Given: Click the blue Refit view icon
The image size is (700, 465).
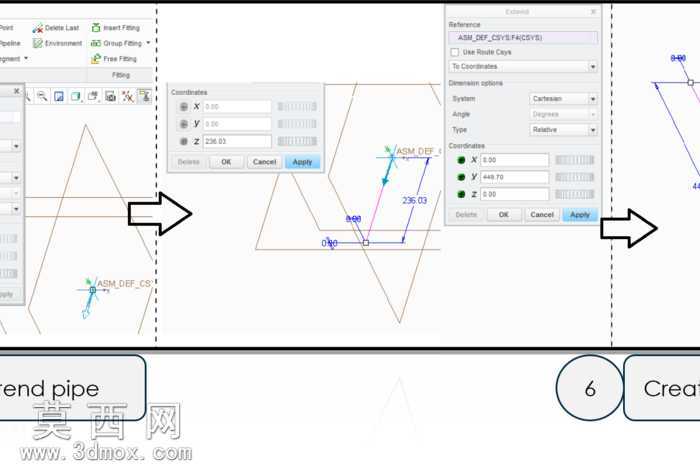Looking at the screenshot, I should pyautogui.click(x=58, y=96).
